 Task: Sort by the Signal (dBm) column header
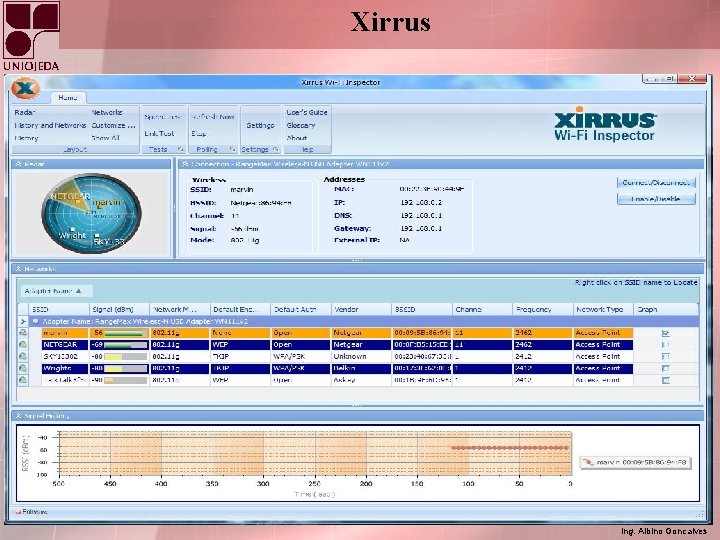[119, 309]
